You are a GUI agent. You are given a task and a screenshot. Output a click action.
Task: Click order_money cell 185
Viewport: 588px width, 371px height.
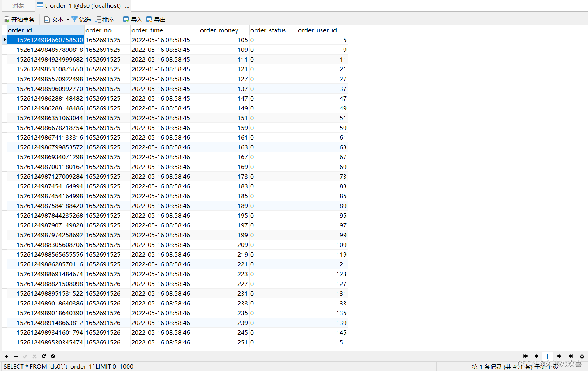(224, 196)
